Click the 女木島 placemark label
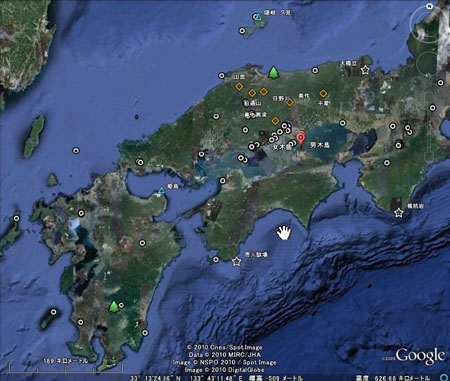The height and width of the screenshot is (381, 450). (282, 147)
